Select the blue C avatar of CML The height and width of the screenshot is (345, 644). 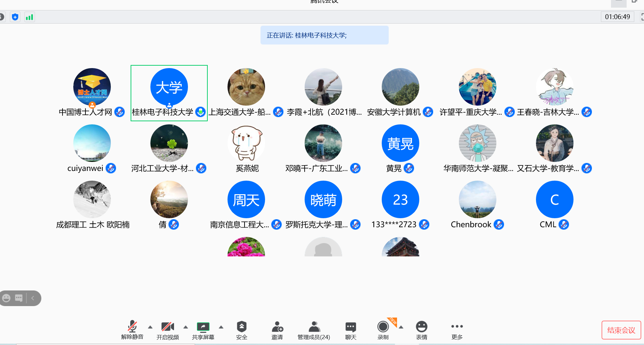coord(555,199)
